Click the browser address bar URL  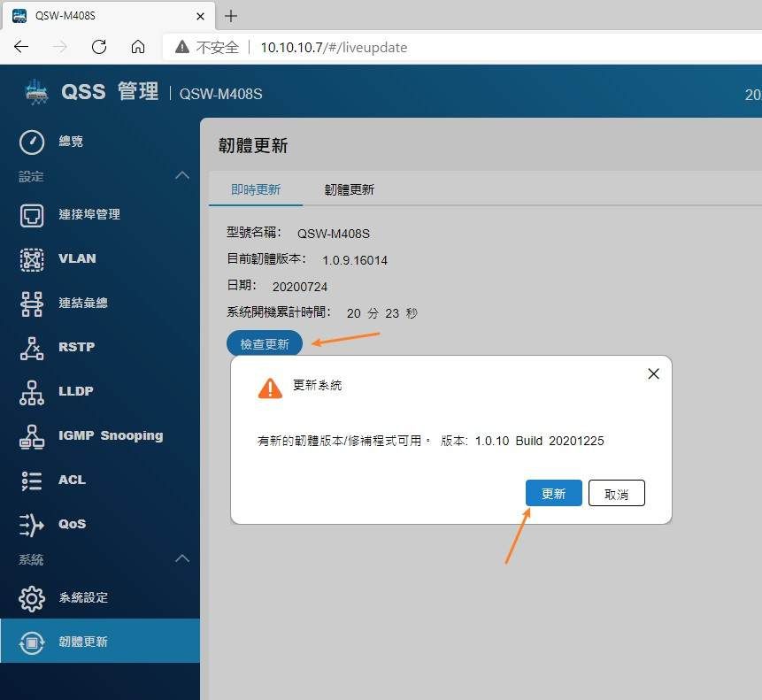pos(334,47)
